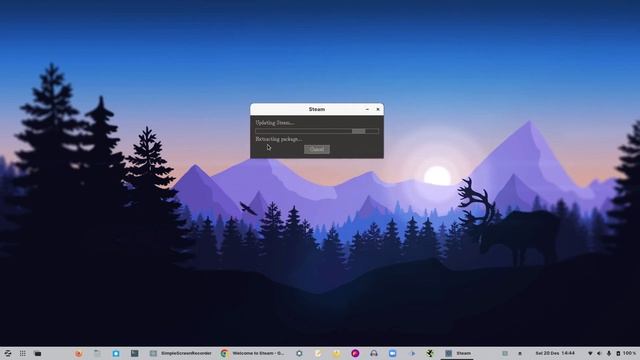The image size is (640, 360).
Task: Open the magenta round app taskbar icon
Action: [x=355, y=353]
